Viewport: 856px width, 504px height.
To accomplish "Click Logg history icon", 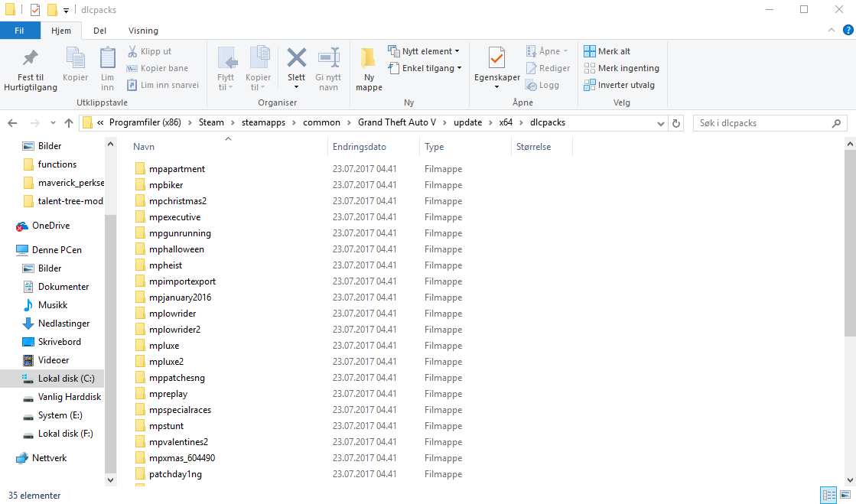I will click(x=531, y=85).
